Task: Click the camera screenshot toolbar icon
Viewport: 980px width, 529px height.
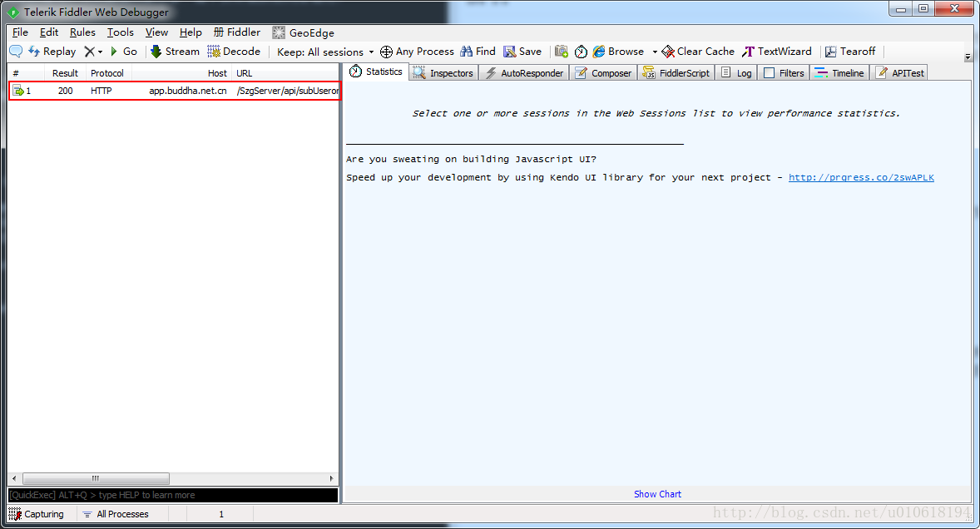Action: 562,52
